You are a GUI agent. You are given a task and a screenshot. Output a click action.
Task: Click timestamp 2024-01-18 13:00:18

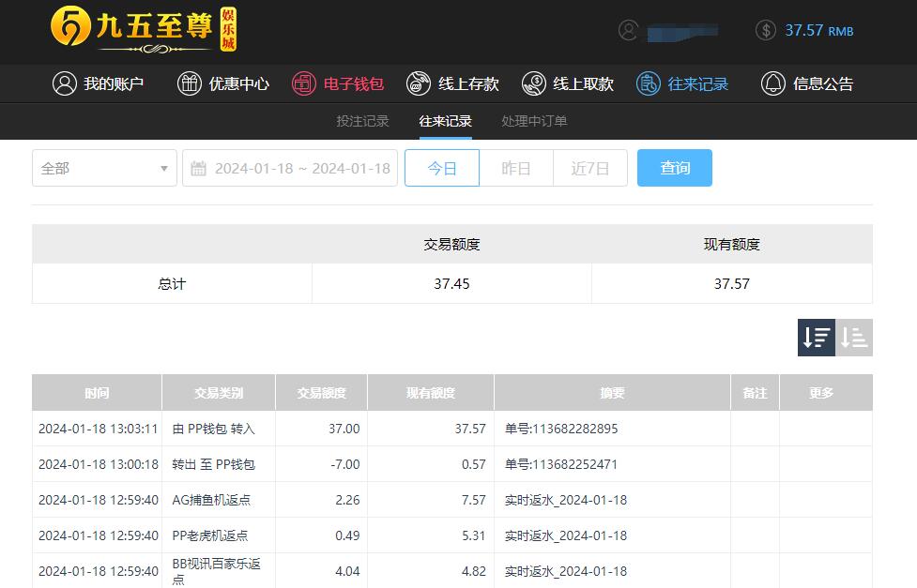click(x=99, y=464)
